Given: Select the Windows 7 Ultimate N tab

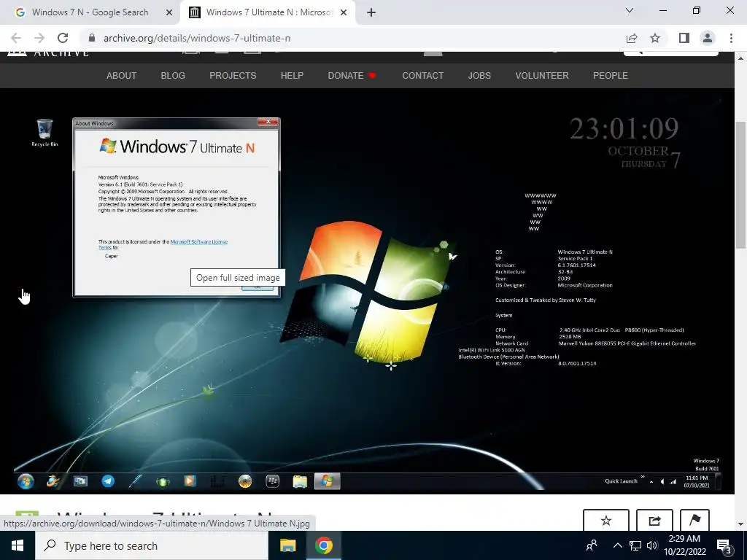Looking at the screenshot, I should pyautogui.click(x=268, y=12).
